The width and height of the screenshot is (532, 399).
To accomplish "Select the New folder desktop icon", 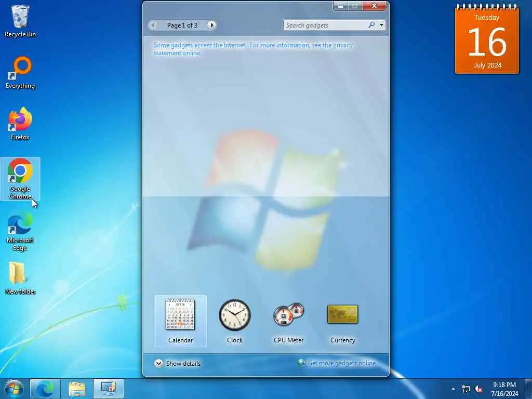I will tap(20, 278).
